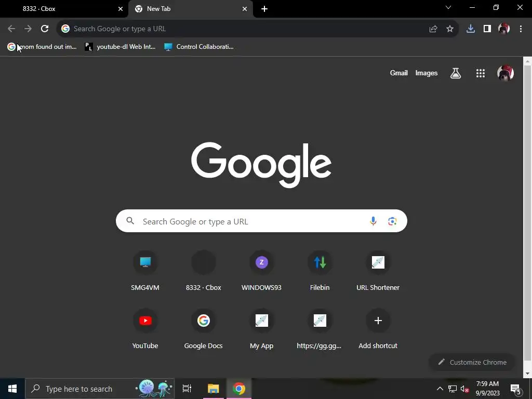Click the page scrollbar down arrow
532x399 pixels.
(x=527, y=374)
